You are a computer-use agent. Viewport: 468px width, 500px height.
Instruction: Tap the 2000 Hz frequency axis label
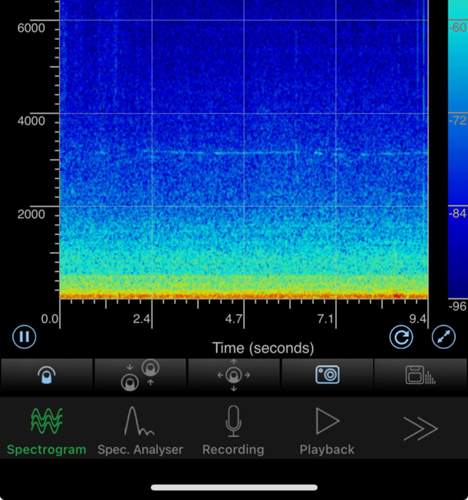coord(31,214)
